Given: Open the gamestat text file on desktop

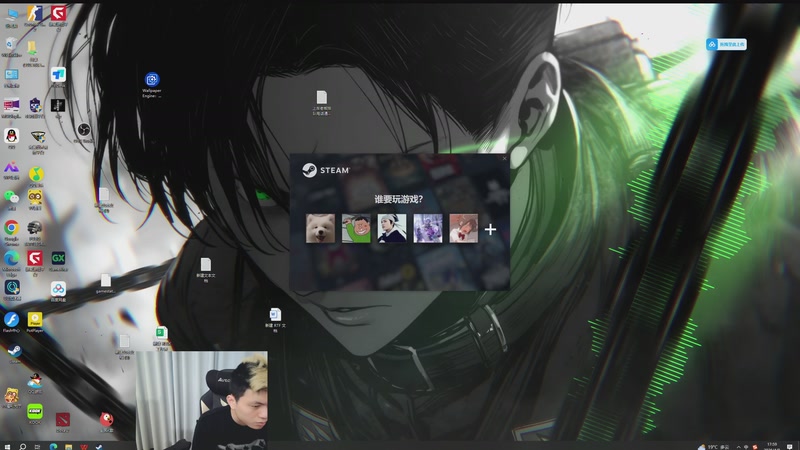Looking at the screenshot, I should [x=106, y=284].
